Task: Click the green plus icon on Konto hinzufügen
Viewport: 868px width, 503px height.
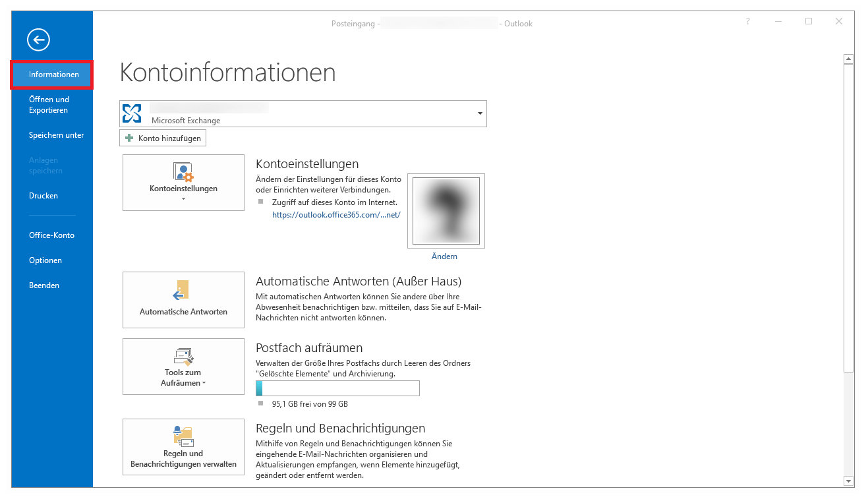Action: 130,138
